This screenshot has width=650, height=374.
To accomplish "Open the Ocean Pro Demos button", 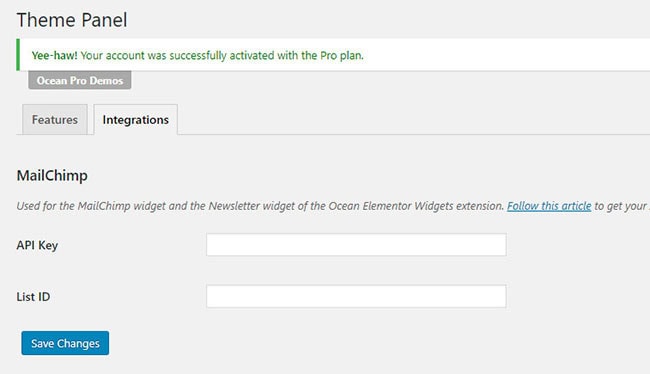I will coord(80,80).
